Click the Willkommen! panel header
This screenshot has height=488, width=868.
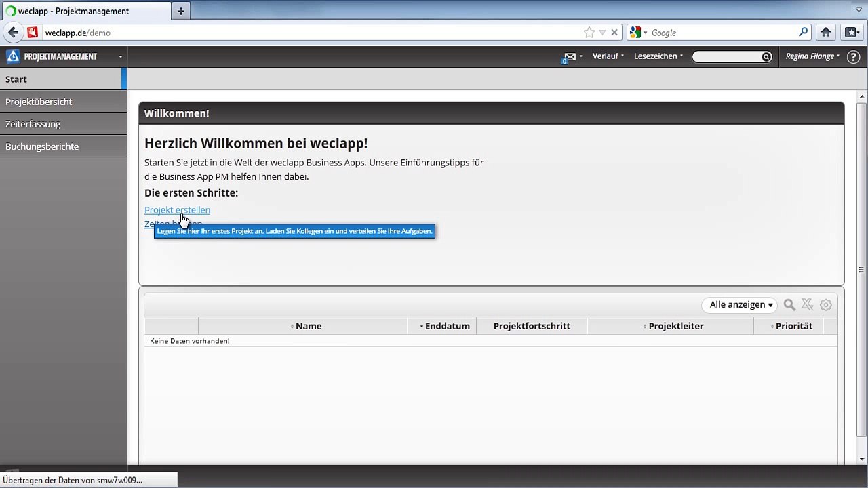[x=492, y=113]
